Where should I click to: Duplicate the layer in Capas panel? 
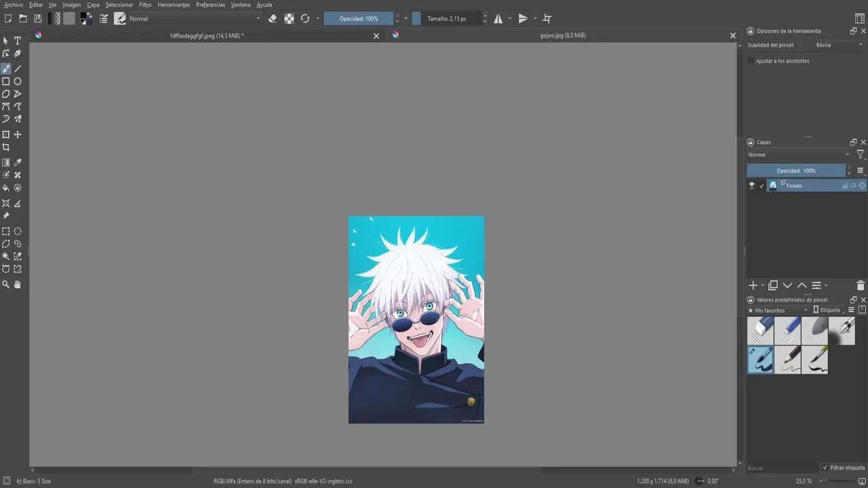[773, 285]
